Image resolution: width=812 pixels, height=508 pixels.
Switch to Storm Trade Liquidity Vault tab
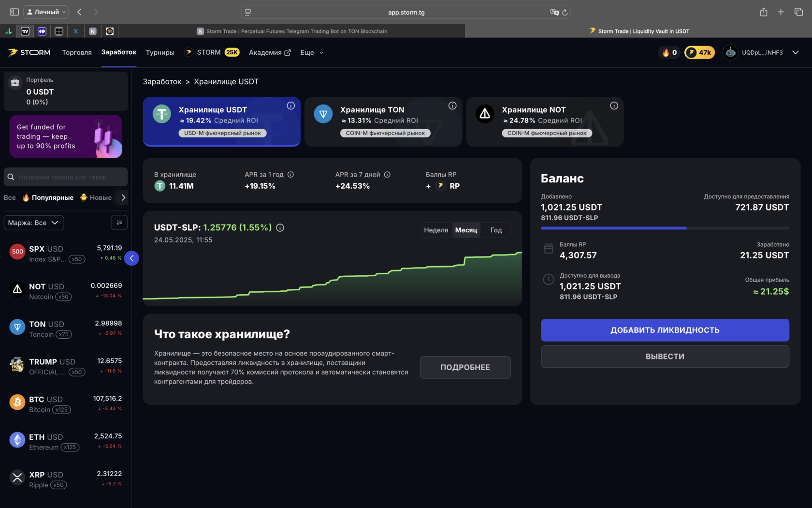coord(638,31)
